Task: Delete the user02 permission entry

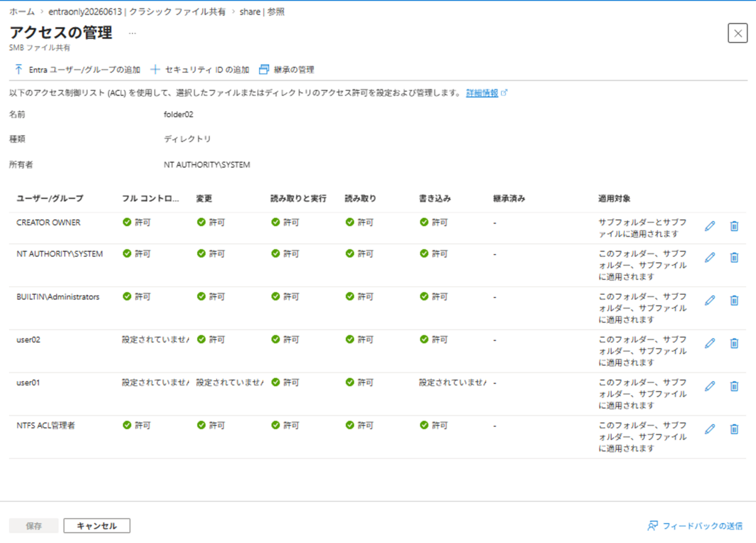Action: click(x=734, y=343)
